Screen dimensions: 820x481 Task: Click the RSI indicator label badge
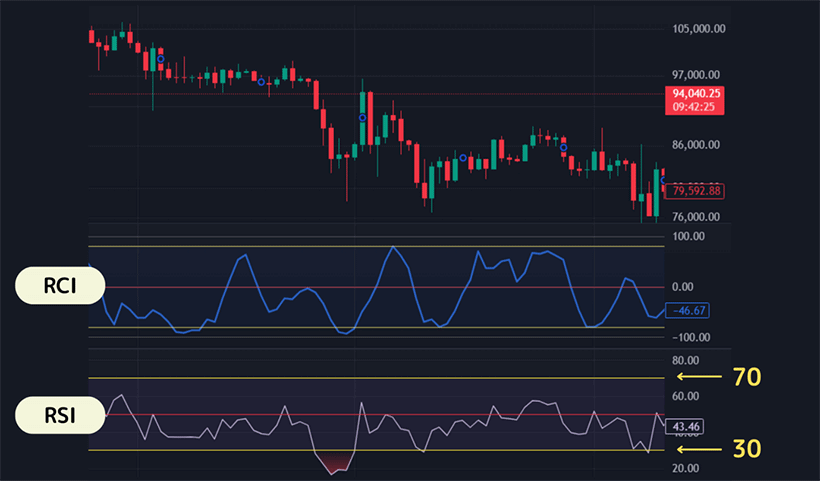pos(60,413)
